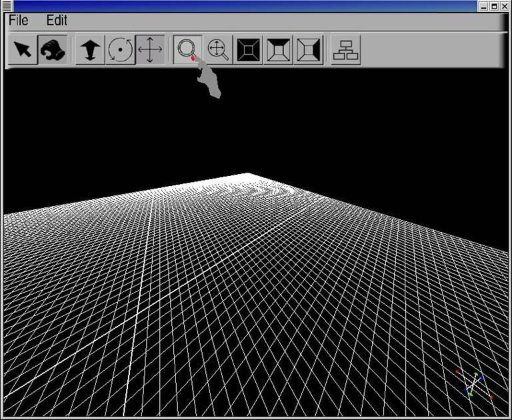Choose the right-shaded box view icon
The image size is (512, 420).
coord(308,49)
